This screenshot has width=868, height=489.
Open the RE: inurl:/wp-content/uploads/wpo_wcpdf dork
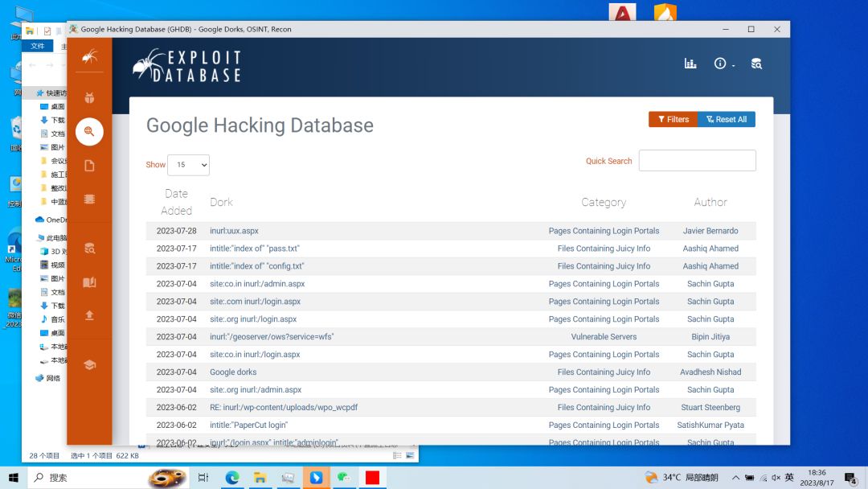pyautogui.click(x=284, y=408)
